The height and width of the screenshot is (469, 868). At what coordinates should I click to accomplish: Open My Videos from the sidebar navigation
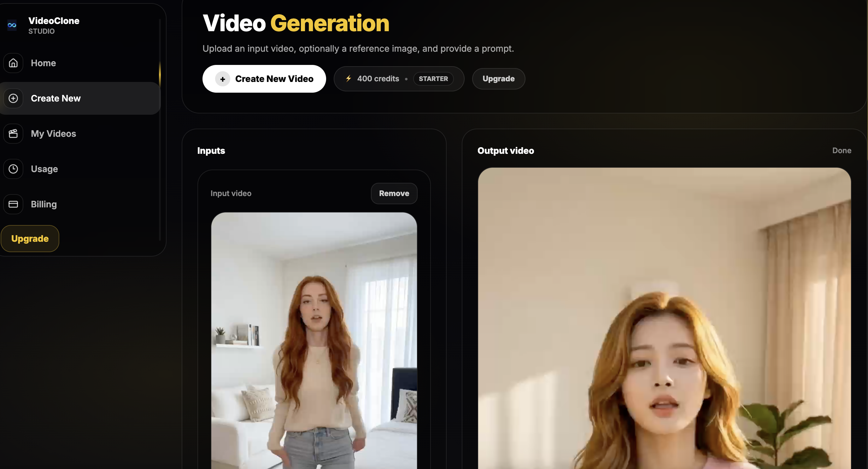coord(53,133)
